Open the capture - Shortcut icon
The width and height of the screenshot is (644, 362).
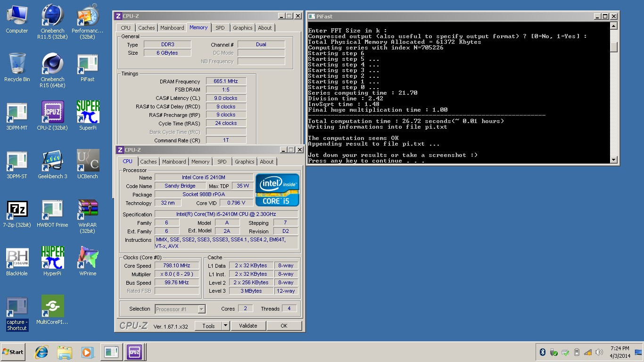(x=17, y=313)
